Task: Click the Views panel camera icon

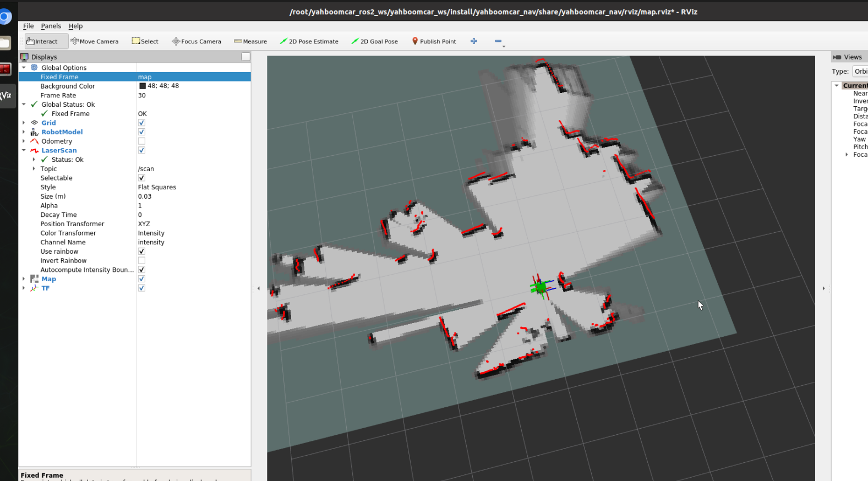Action: [837, 57]
